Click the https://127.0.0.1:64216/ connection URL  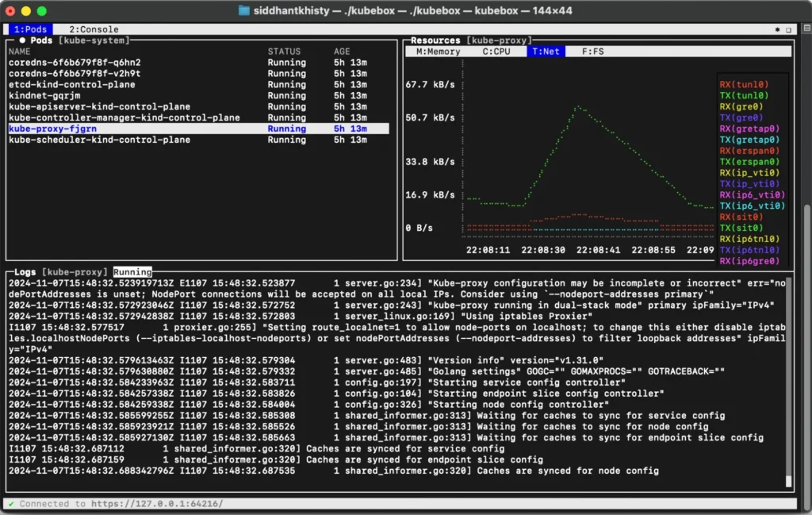click(158, 504)
